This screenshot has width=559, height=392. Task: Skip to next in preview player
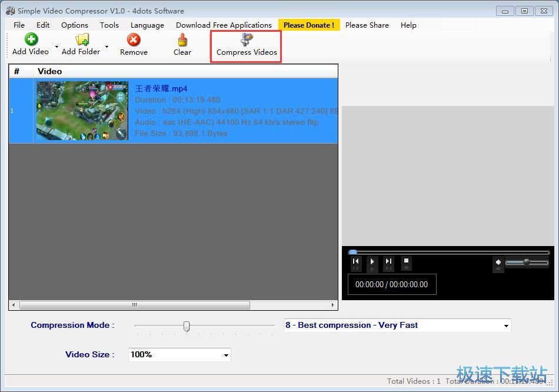click(388, 261)
